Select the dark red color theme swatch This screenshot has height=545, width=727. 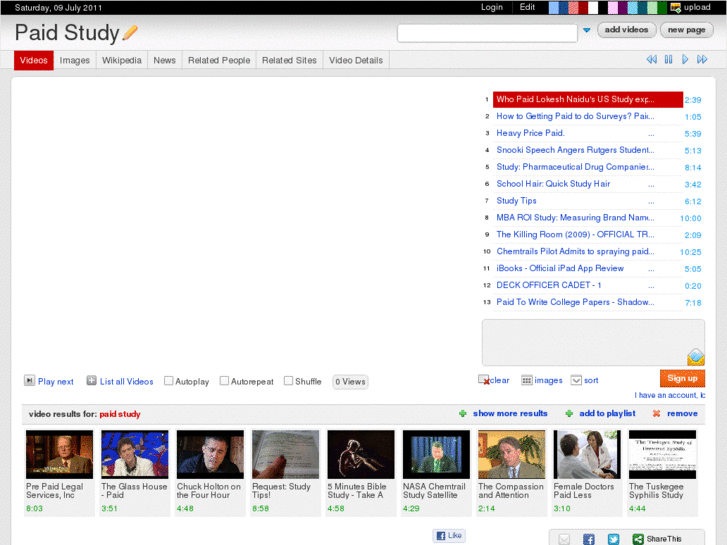click(583, 7)
